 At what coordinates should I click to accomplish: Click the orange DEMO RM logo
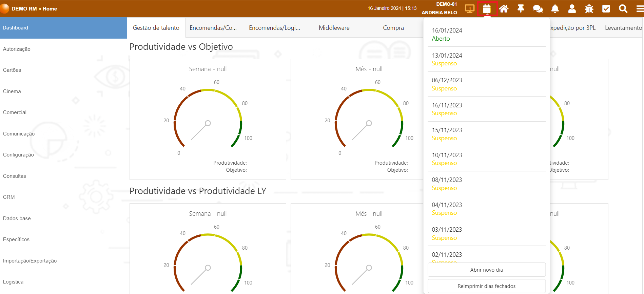coord(5,8)
